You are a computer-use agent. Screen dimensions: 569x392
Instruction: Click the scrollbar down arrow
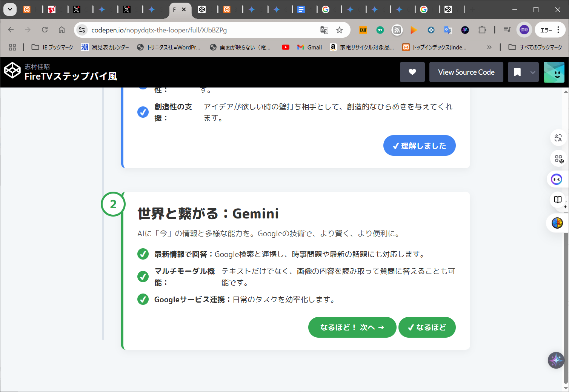click(566, 388)
